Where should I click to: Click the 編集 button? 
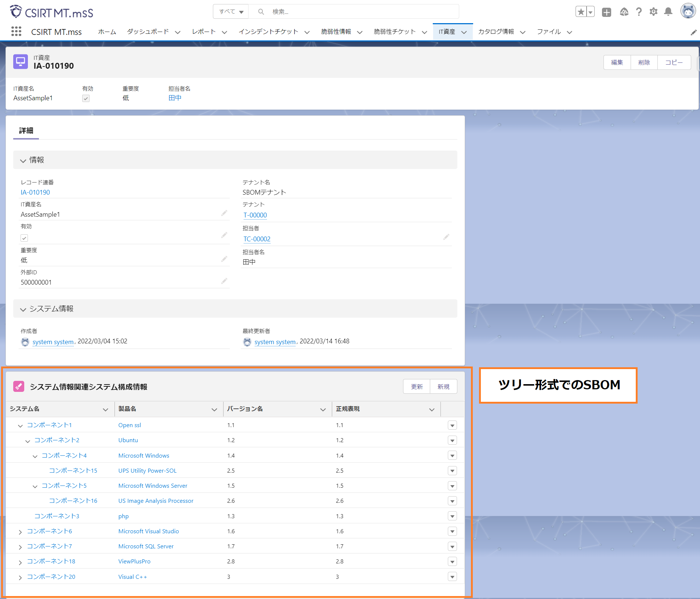click(x=617, y=62)
